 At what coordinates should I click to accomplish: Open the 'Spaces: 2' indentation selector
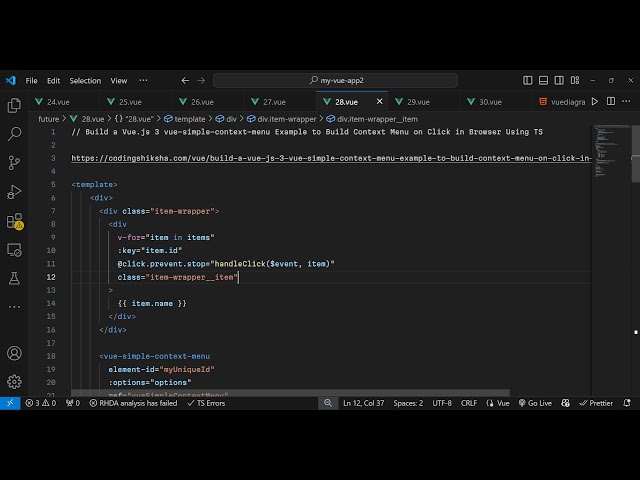[x=407, y=403]
